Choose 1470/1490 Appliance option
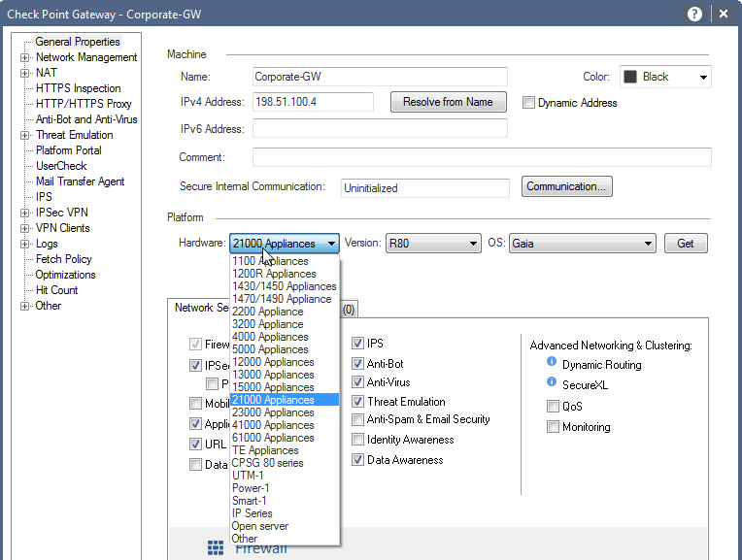Image resolution: width=742 pixels, height=560 pixels. (285, 299)
